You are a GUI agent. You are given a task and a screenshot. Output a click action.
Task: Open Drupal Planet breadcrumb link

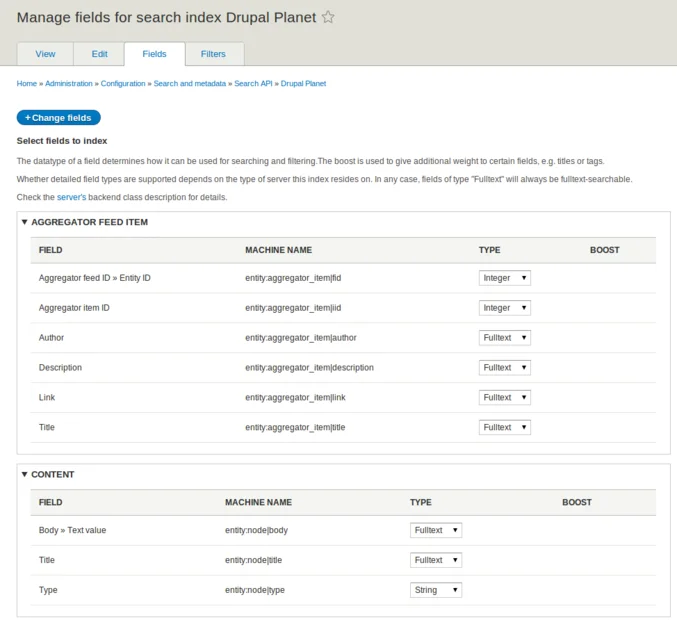[x=304, y=83]
